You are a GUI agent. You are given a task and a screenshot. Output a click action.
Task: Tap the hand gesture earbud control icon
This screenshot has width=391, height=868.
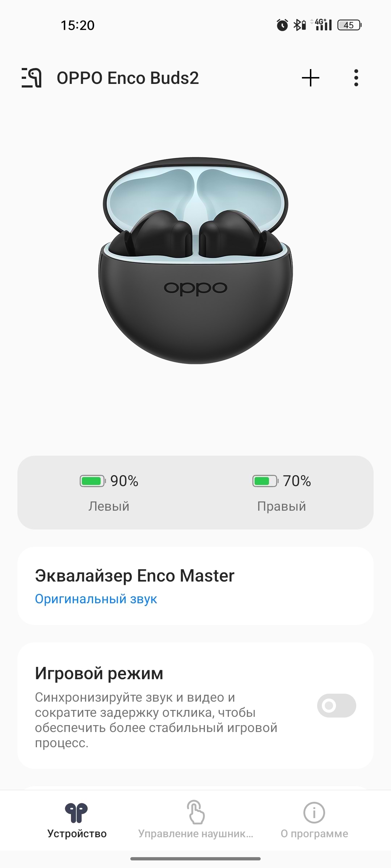195,812
